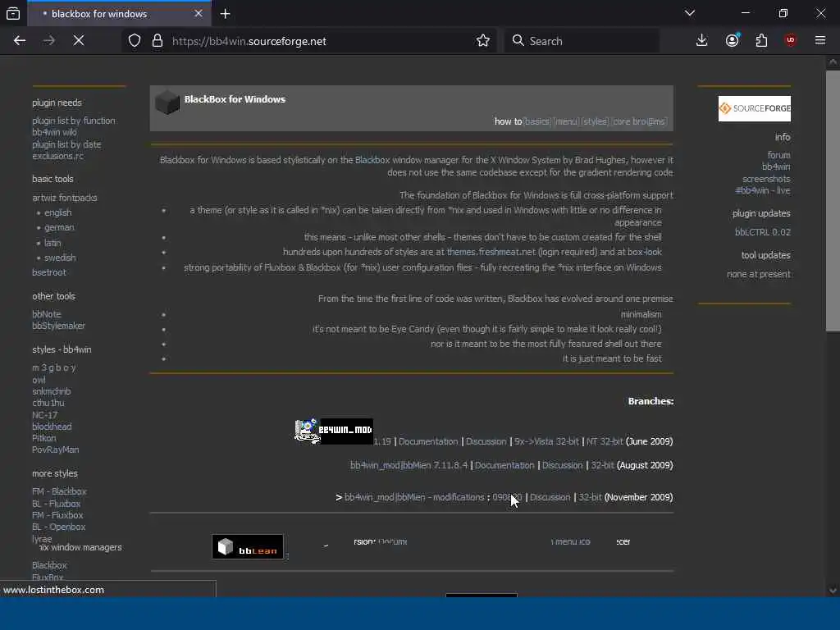This screenshot has height=630, width=840.
Task: Open the NT 32-bit download link
Action: 605,441
